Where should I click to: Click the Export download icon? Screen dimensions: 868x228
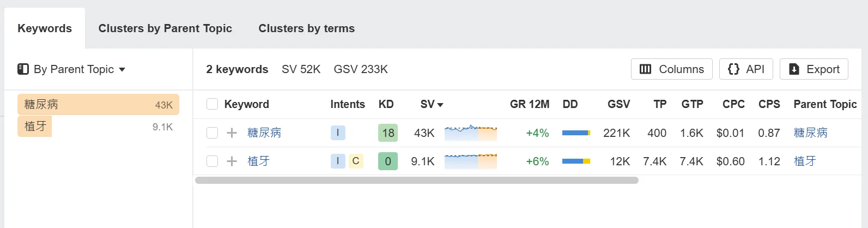(794, 69)
